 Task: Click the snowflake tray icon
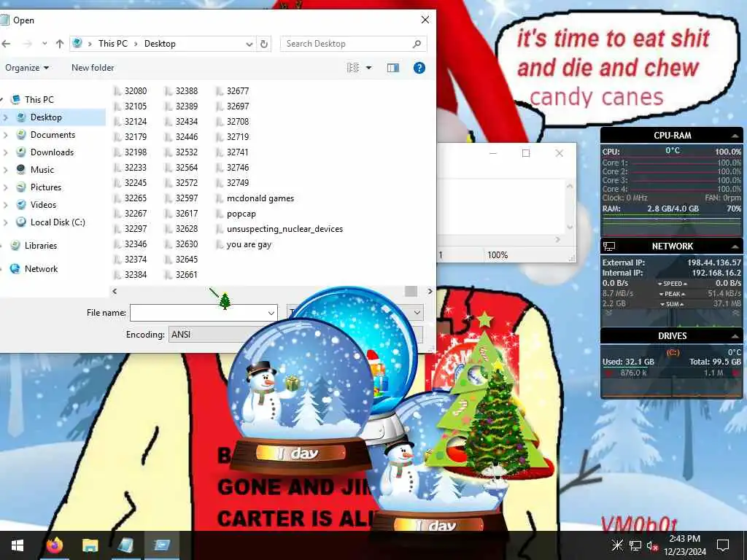coord(617,545)
